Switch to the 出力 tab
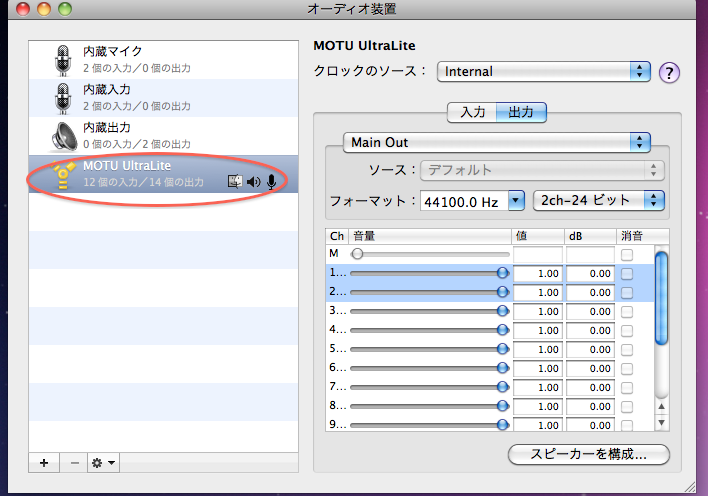 522,112
